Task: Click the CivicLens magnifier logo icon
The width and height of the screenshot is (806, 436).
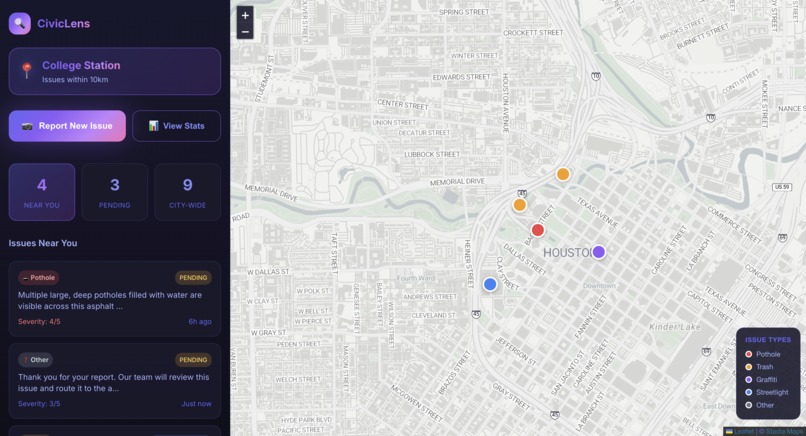Action: coord(20,24)
